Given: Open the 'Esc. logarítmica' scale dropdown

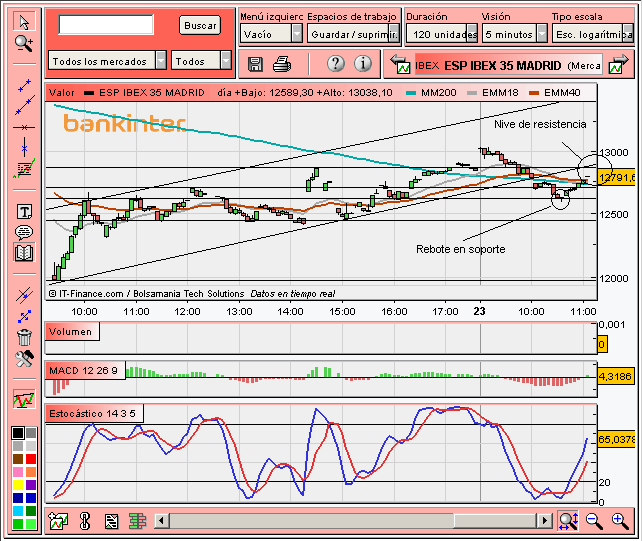Looking at the screenshot, I should click(593, 34).
